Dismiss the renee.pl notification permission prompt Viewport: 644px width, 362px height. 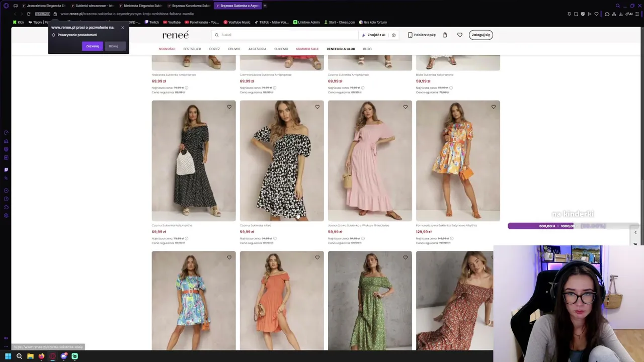122,28
